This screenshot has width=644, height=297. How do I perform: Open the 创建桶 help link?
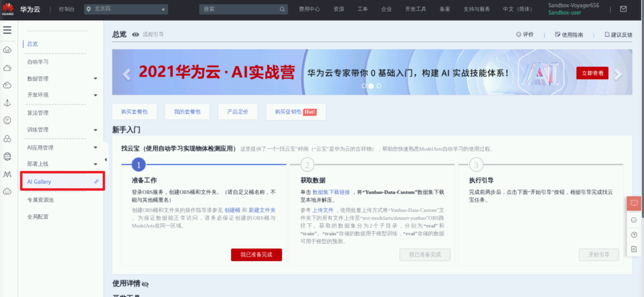click(x=232, y=210)
